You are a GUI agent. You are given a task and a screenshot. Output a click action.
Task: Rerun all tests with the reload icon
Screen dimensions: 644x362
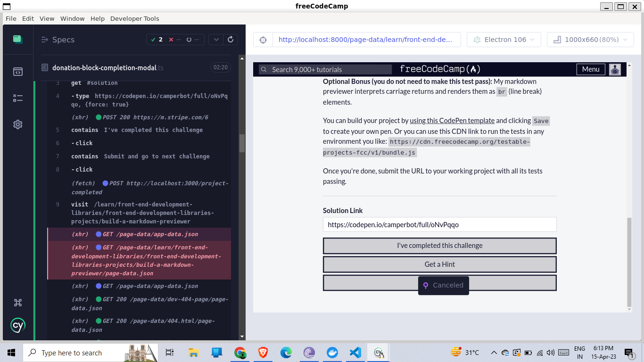[x=231, y=40]
